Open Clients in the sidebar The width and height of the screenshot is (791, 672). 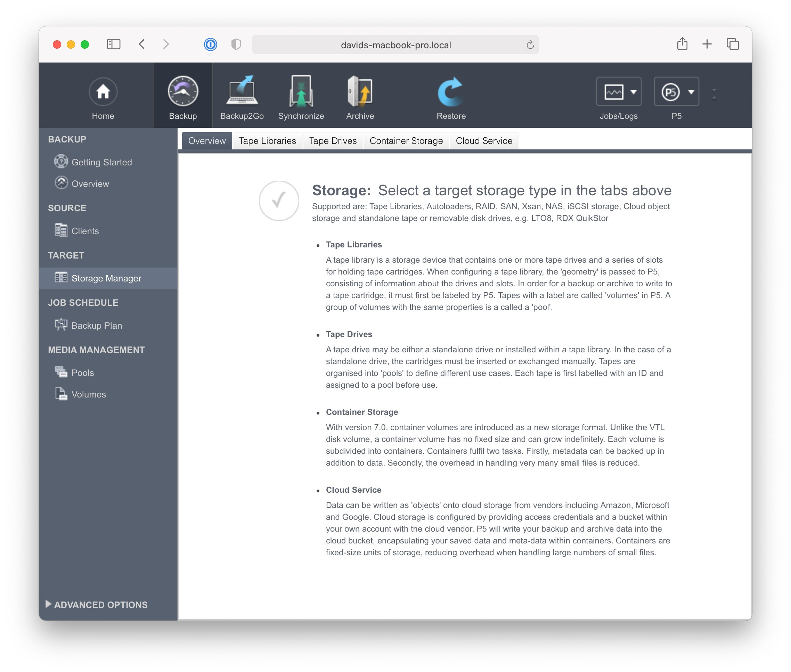[x=85, y=231]
